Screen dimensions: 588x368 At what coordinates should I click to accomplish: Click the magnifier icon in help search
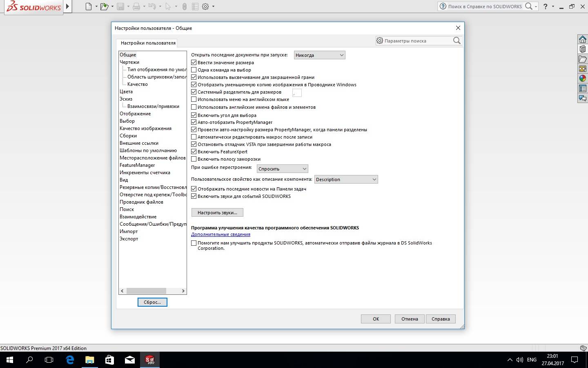point(528,6)
